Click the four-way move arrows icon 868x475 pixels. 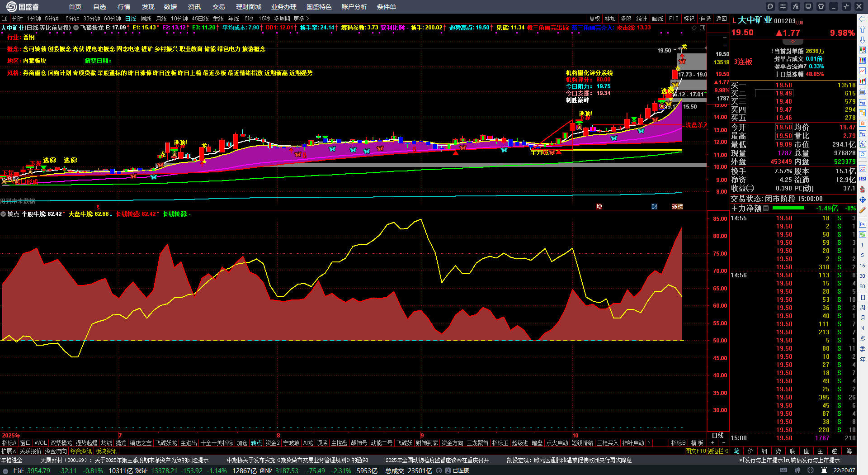pyautogui.click(x=863, y=199)
